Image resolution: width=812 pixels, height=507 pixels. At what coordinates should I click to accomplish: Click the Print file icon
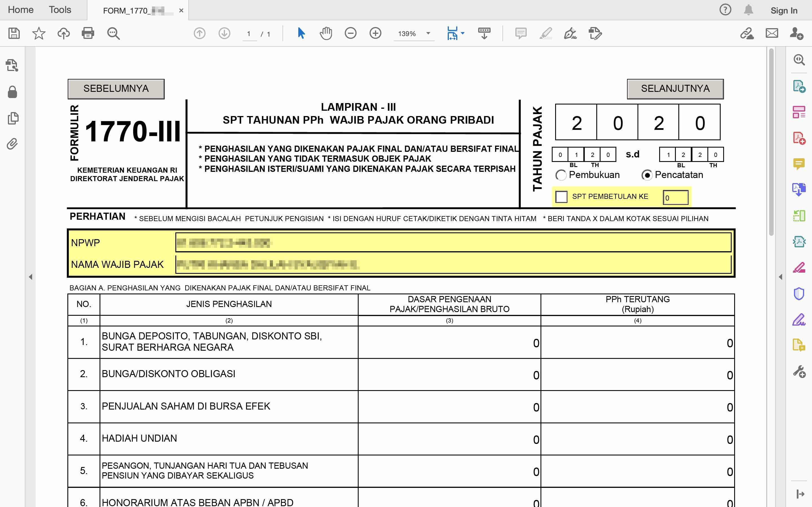click(x=88, y=33)
